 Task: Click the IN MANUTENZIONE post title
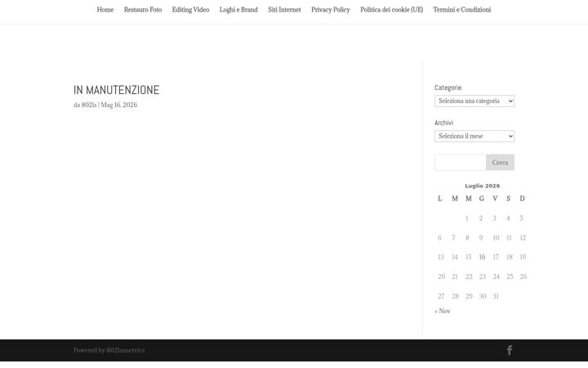(116, 90)
